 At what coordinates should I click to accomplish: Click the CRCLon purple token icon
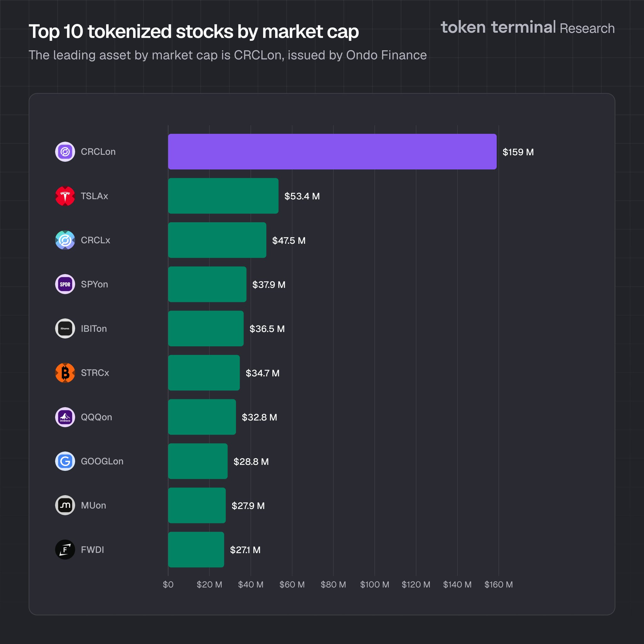coord(65,152)
